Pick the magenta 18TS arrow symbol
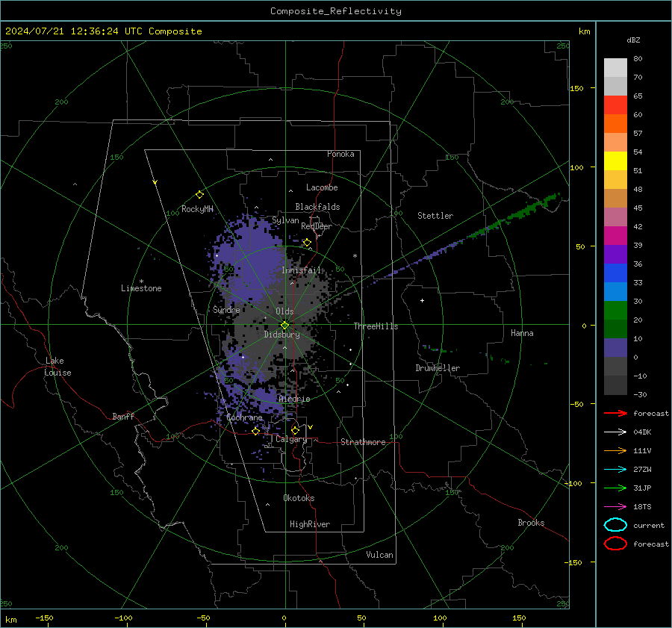 (x=615, y=507)
